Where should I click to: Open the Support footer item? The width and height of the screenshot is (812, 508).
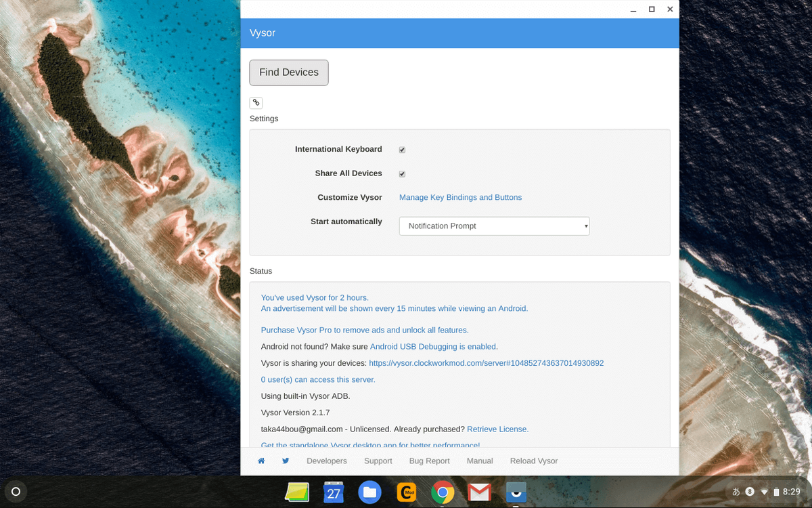[378, 461]
